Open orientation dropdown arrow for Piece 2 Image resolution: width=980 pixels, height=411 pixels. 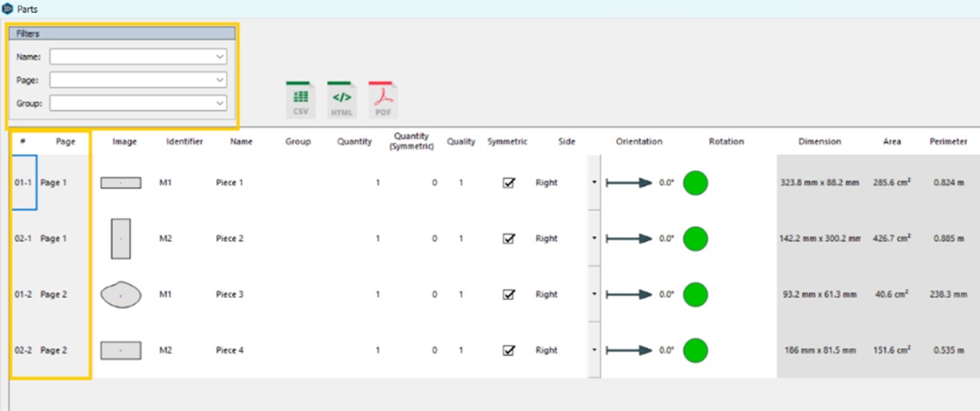click(x=594, y=239)
